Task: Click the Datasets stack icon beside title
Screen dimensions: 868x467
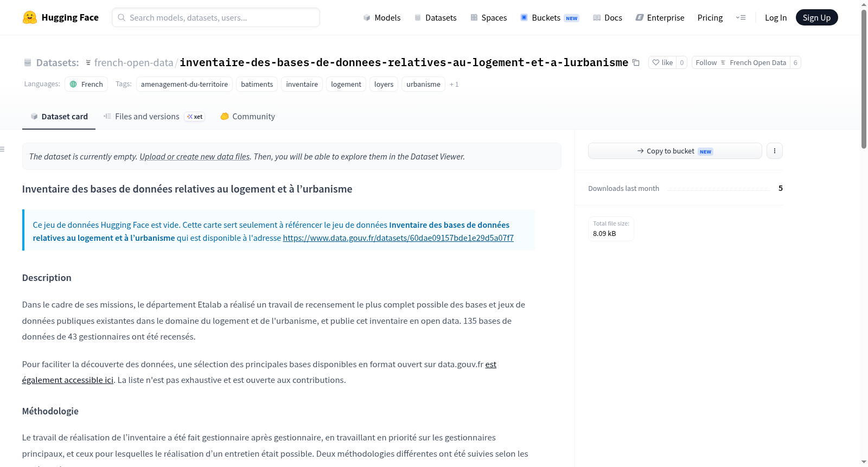Action: pyautogui.click(x=28, y=63)
